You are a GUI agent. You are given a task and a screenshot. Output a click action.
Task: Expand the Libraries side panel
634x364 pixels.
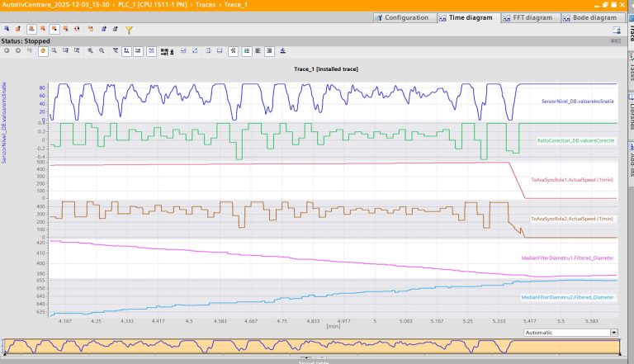(629, 111)
